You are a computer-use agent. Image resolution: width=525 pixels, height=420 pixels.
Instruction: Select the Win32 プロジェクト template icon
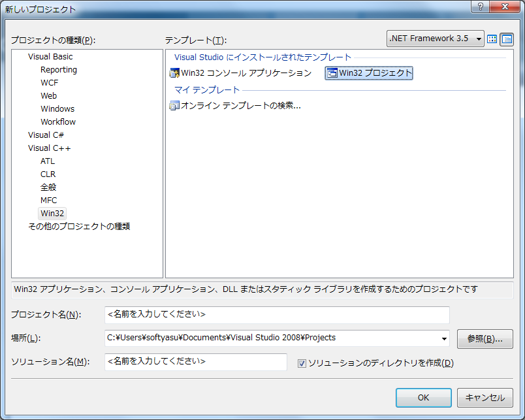[x=332, y=73]
